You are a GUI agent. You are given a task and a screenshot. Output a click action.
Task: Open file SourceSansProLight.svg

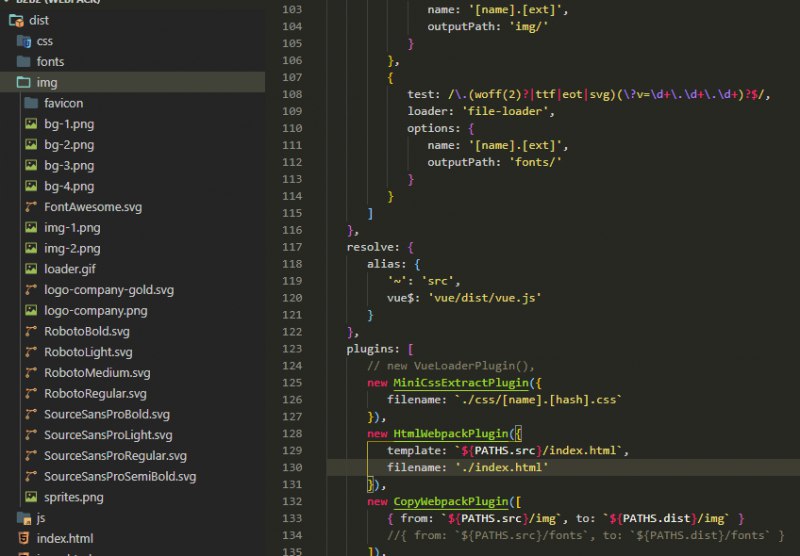click(x=108, y=435)
